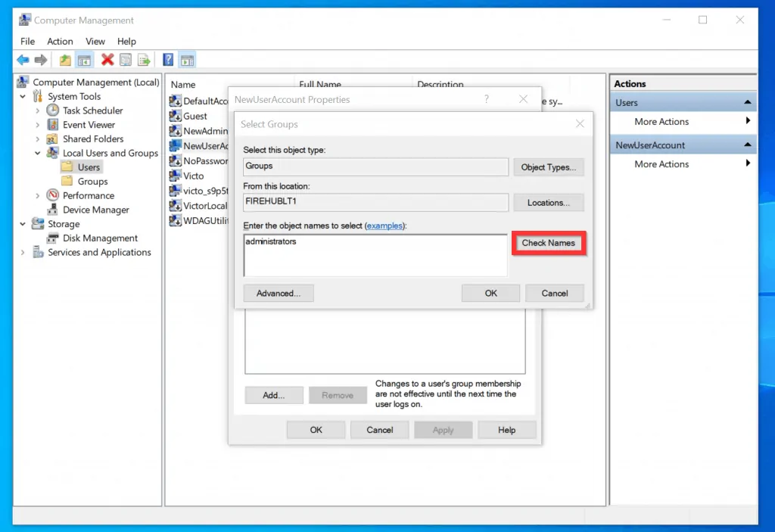Click the Check Names button
Viewport: 775px width, 532px height.
click(x=549, y=243)
